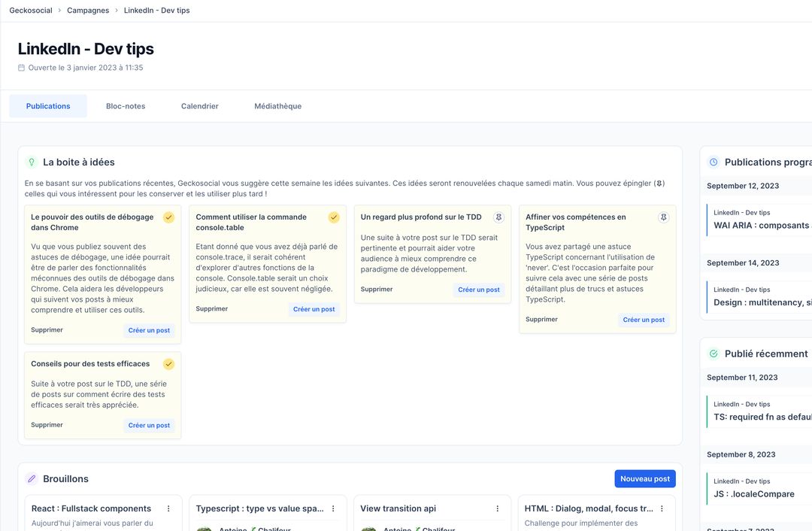Image resolution: width=812 pixels, height=531 pixels.
Task: Unpin the 'Comment utiliser la commande console.table' idea
Action: 334,217
